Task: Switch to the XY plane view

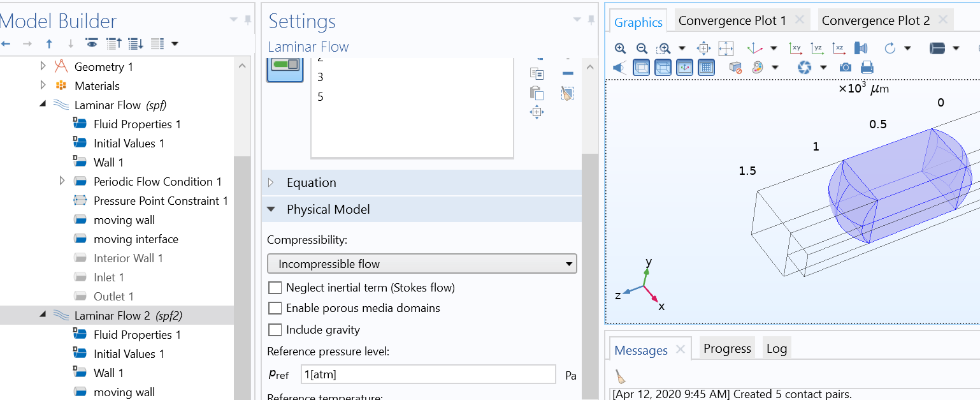Action: pyautogui.click(x=795, y=48)
